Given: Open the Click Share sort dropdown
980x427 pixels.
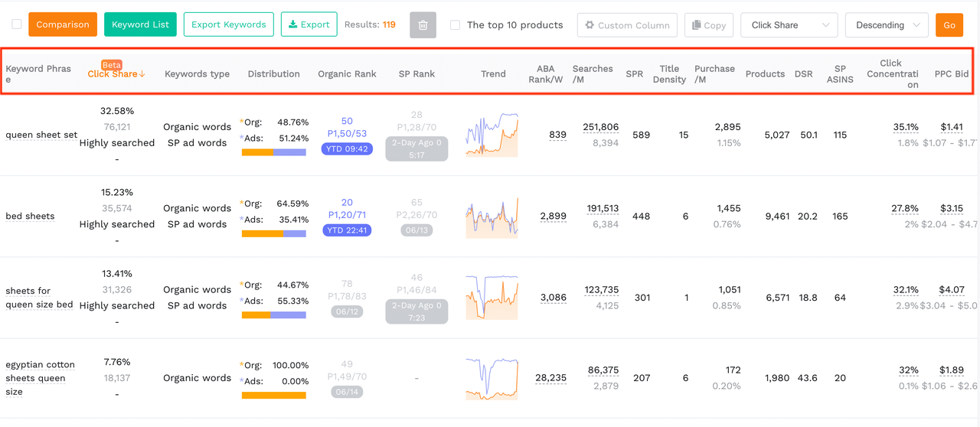Looking at the screenshot, I should 789,25.
